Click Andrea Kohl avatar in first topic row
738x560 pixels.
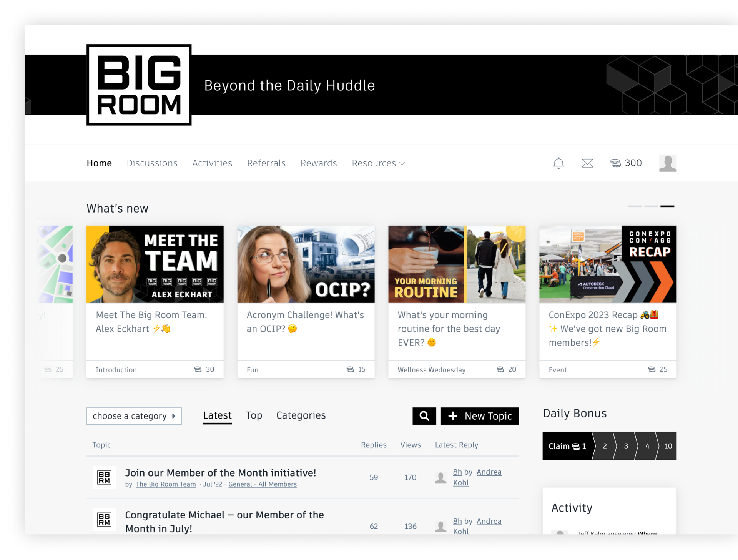click(x=440, y=477)
